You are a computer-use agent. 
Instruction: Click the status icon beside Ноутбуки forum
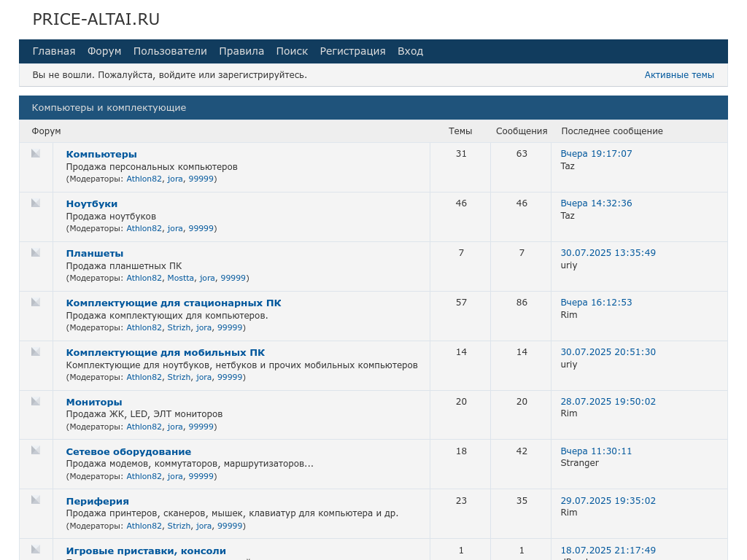[x=36, y=203]
